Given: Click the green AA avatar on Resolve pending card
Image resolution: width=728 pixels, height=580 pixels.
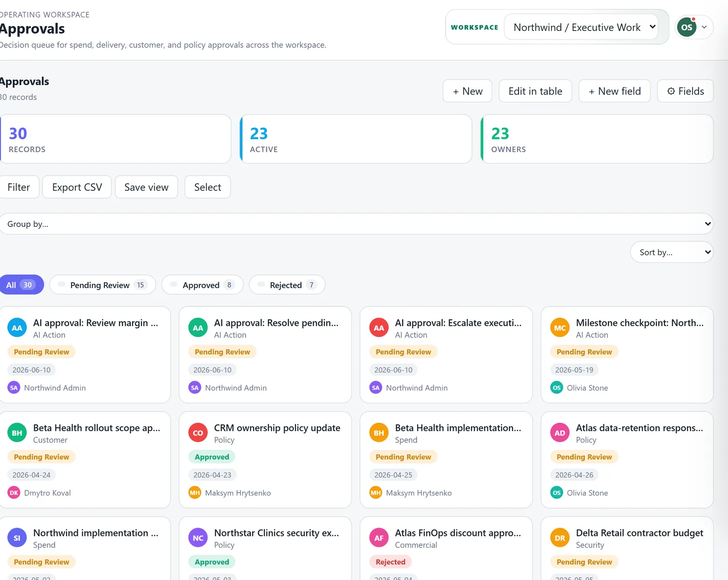Looking at the screenshot, I should tap(198, 328).
